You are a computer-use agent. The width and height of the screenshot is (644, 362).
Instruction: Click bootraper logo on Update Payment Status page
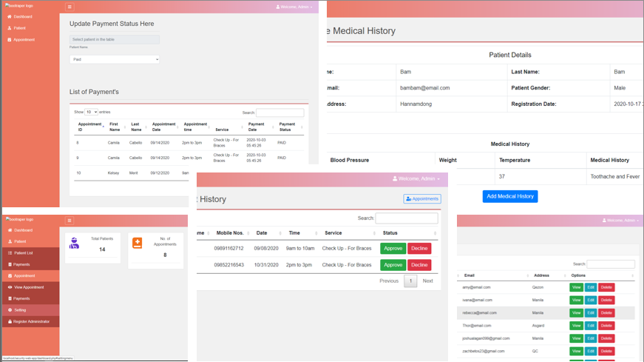click(19, 6)
